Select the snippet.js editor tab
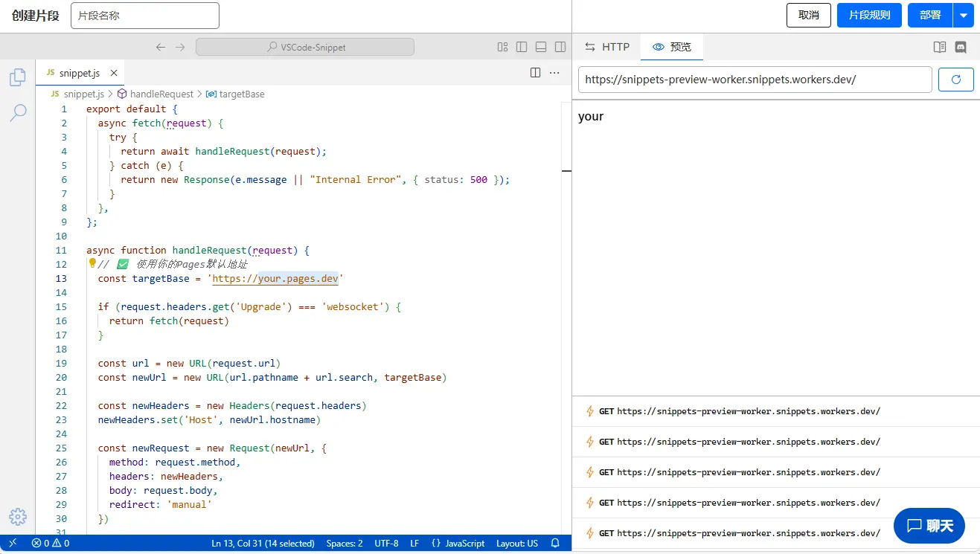The width and height of the screenshot is (980, 554). pyautogui.click(x=78, y=73)
